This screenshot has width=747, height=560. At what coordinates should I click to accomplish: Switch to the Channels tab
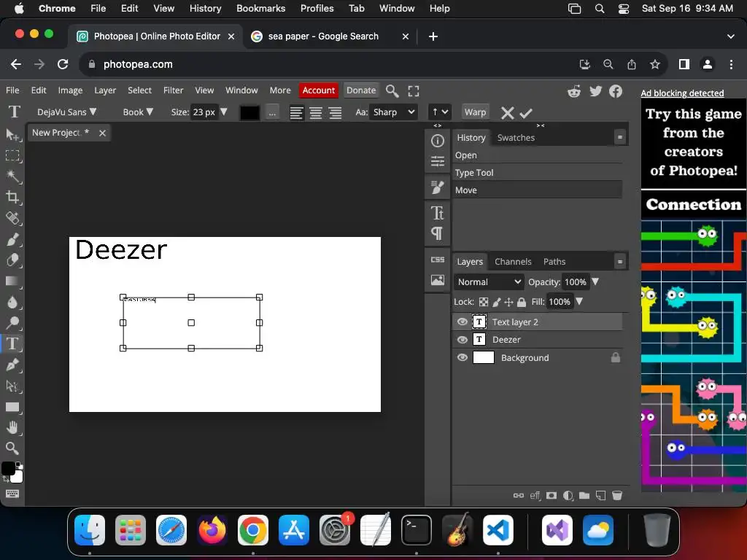point(513,262)
